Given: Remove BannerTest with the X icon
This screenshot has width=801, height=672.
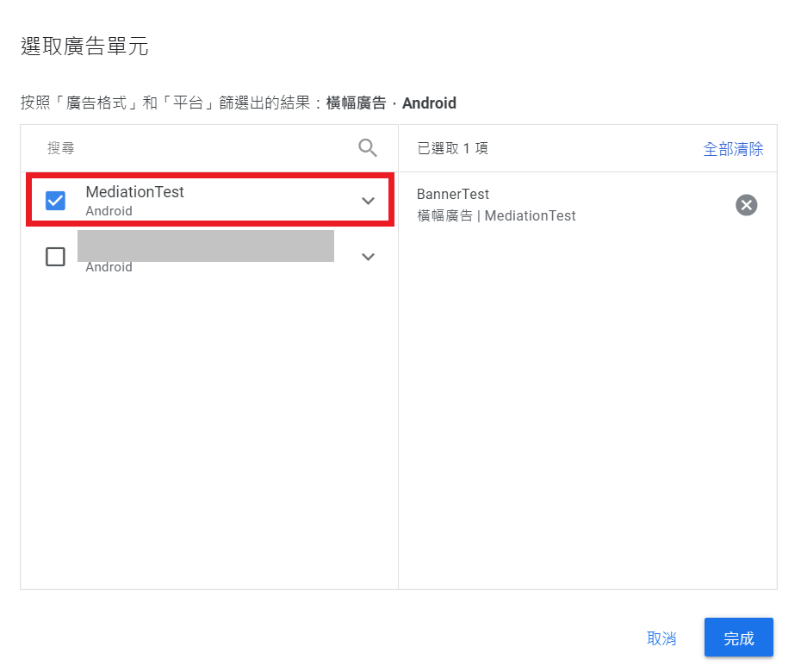Looking at the screenshot, I should [x=747, y=205].
